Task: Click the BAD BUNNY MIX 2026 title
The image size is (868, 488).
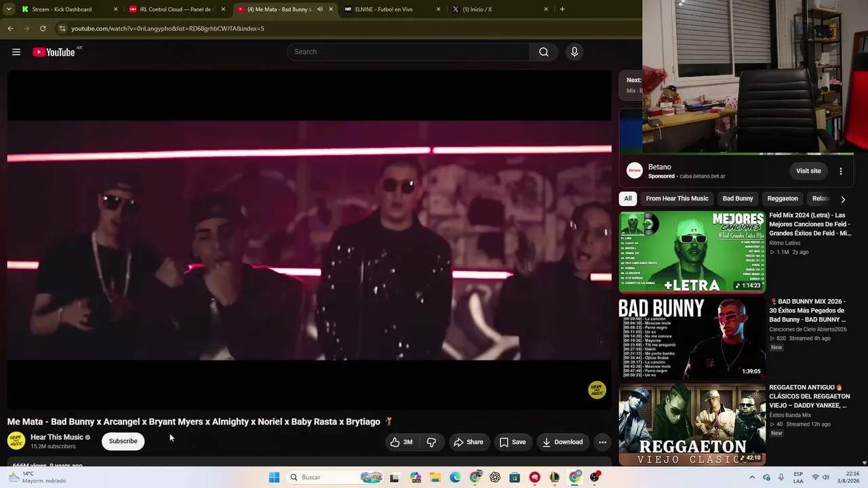Action: [808, 310]
